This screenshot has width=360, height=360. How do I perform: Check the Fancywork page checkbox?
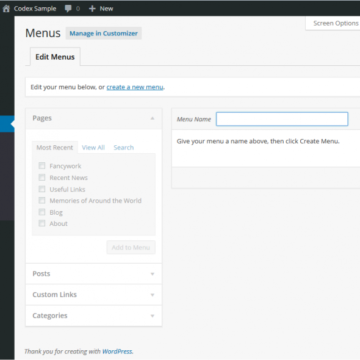[x=42, y=166]
